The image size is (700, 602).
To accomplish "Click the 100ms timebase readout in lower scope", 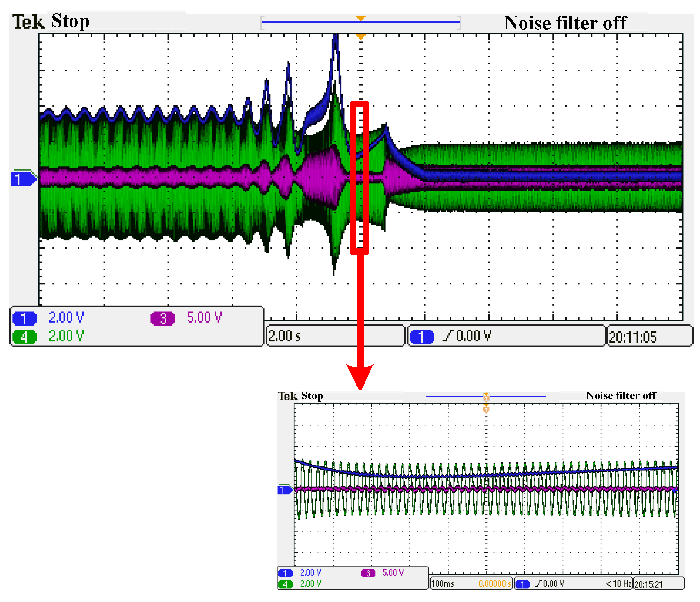I will point(442,584).
